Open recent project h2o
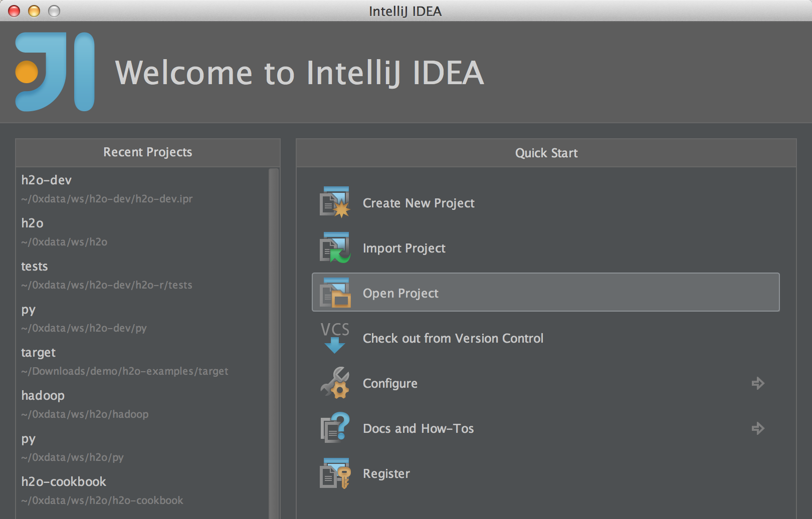This screenshot has width=812, height=519. tap(32, 223)
